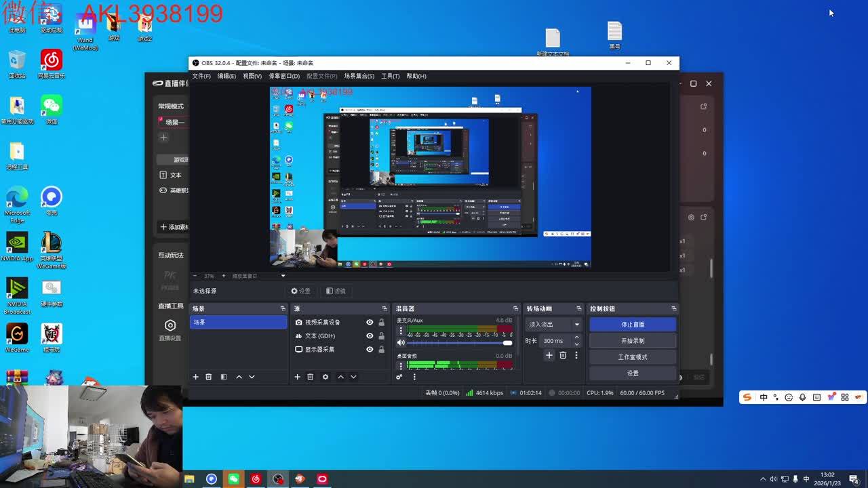Hide the 视频采集设备 source
Viewport: 868px width, 488px height.
coord(370,323)
